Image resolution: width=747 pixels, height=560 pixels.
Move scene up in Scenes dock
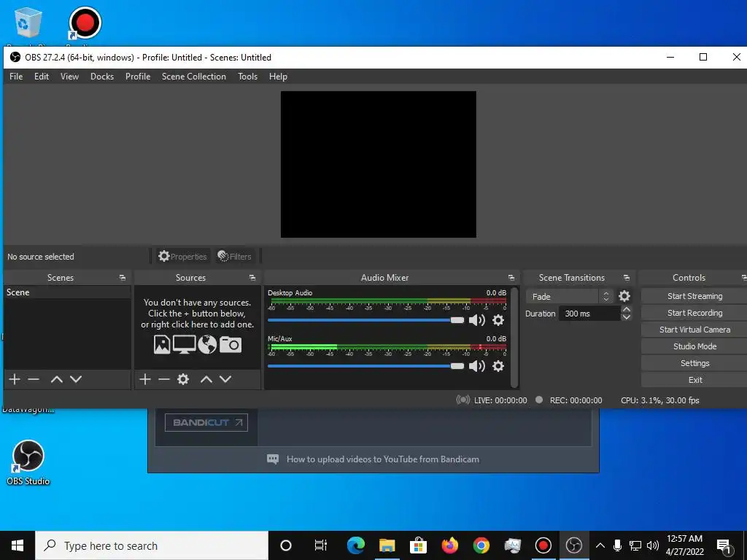(57, 379)
